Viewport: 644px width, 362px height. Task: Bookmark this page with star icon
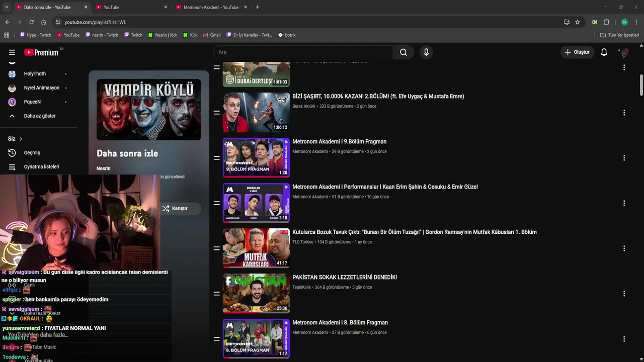[x=578, y=22]
